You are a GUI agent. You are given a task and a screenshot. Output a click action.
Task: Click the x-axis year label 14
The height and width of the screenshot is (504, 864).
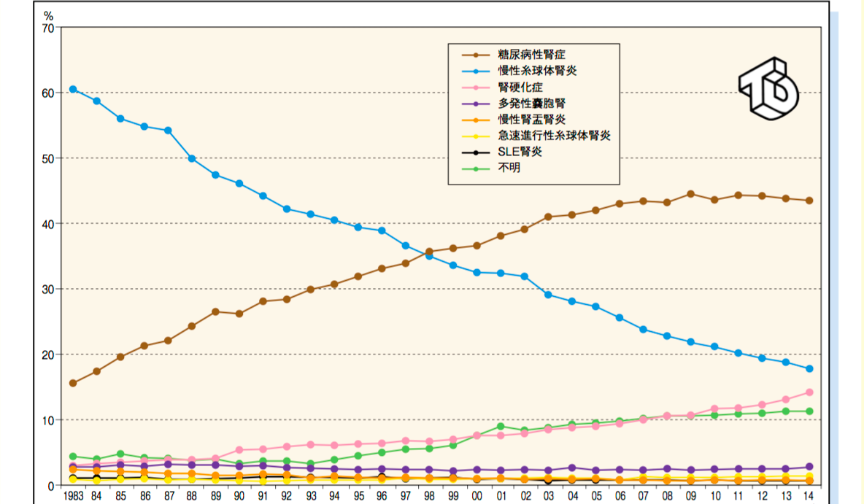pyautogui.click(x=809, y=496)
